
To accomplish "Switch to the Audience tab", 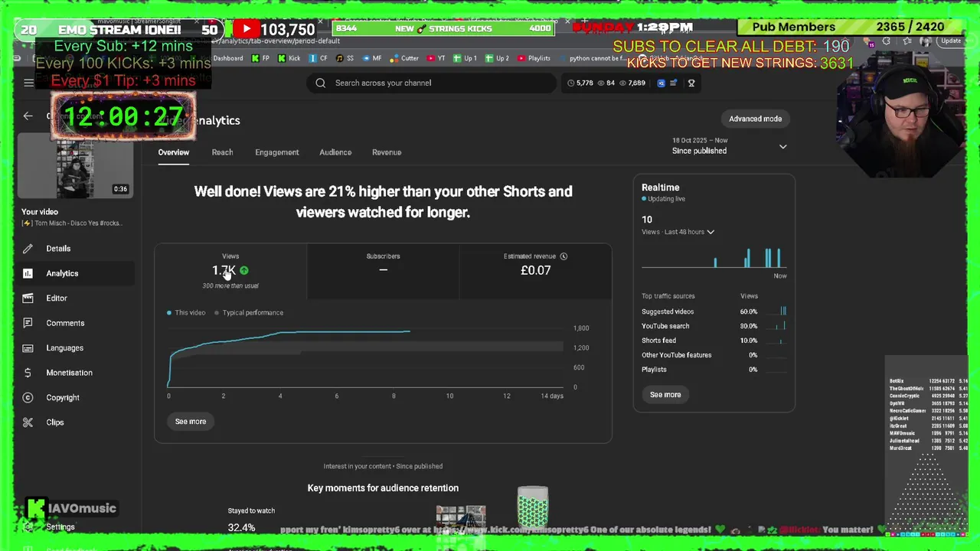I will (x=335, y=152).
